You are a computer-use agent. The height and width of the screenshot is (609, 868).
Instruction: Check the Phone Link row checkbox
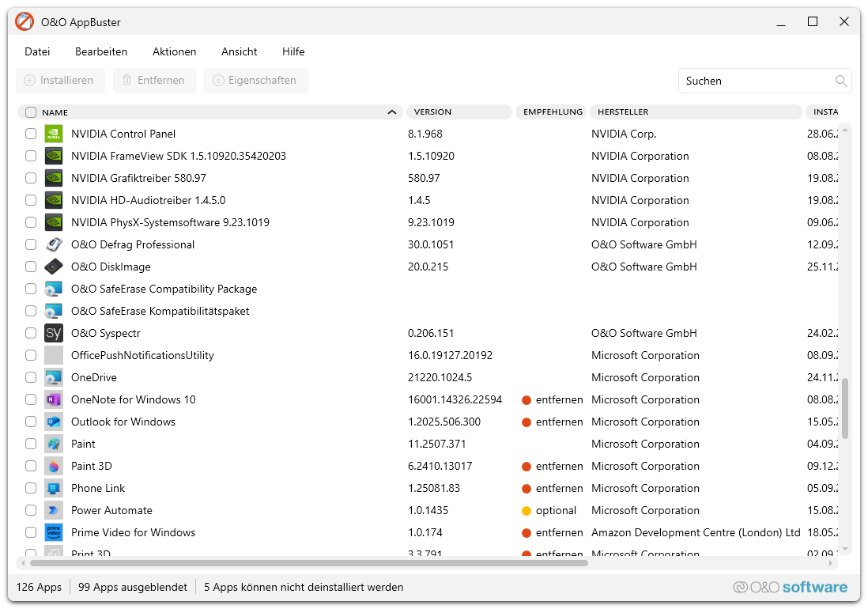click(x=31, y=488)
